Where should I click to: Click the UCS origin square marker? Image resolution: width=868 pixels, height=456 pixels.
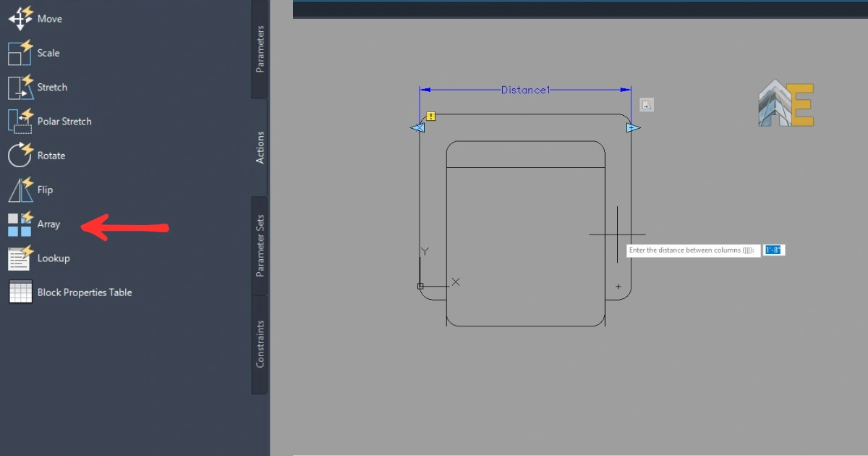[420, 286]
